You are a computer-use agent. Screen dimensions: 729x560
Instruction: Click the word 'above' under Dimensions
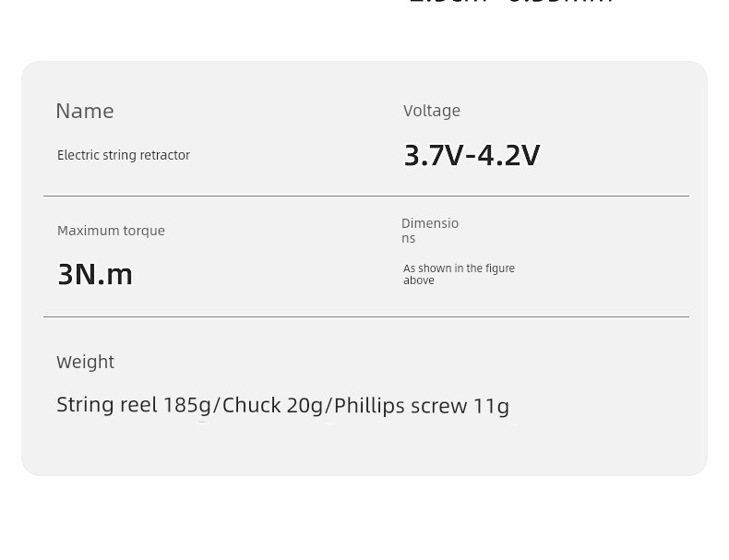(x=418, y=280)
